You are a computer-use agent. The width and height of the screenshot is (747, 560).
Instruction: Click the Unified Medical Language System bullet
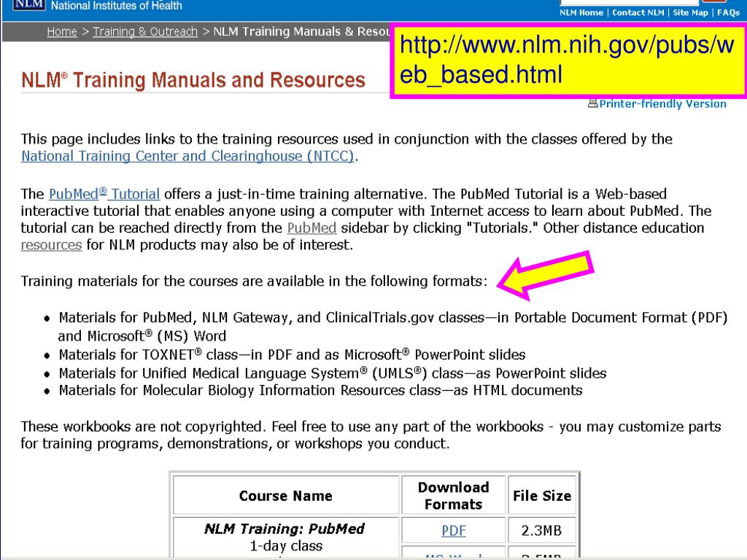point(333,373)
